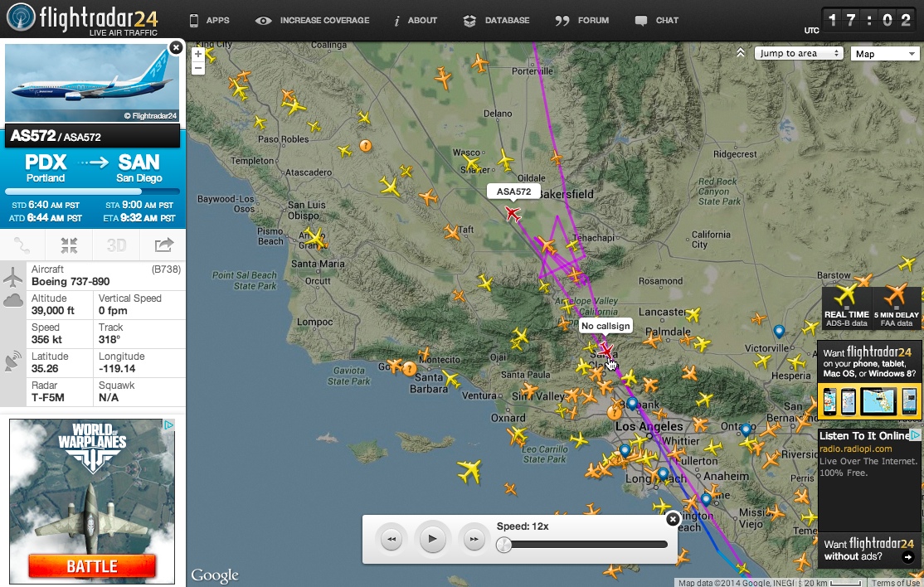This screenshot has height=587, width=924.
Task: Start playback with the play button
Action: pos(432,538)
